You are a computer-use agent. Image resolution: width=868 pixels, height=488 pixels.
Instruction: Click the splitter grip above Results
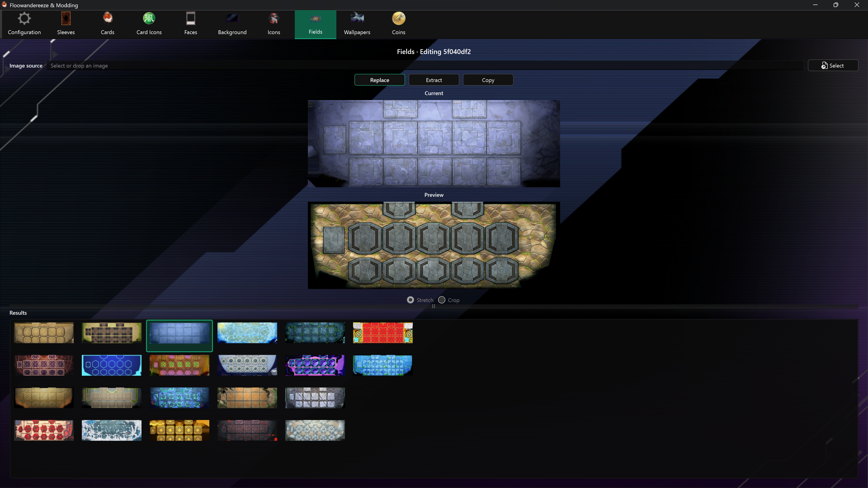(x=434, y=306)
